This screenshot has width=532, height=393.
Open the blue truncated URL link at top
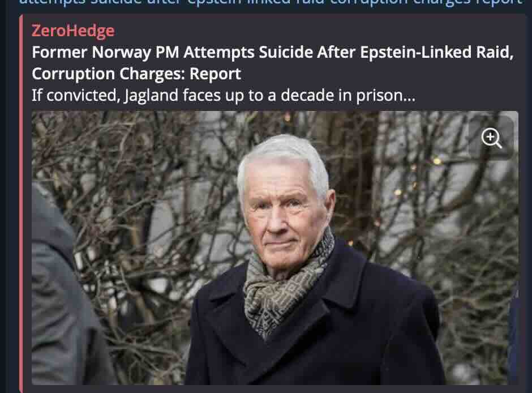pyautogui.click(x=271, y=3)
